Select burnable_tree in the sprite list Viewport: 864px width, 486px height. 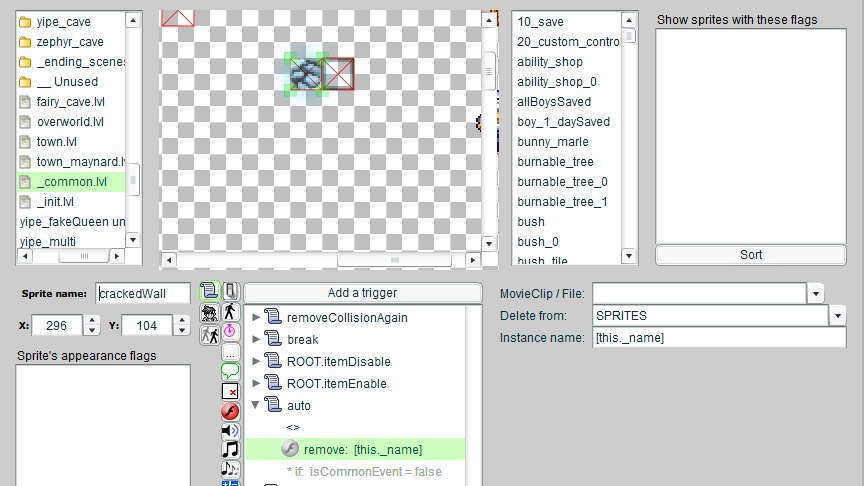(555, 162)
